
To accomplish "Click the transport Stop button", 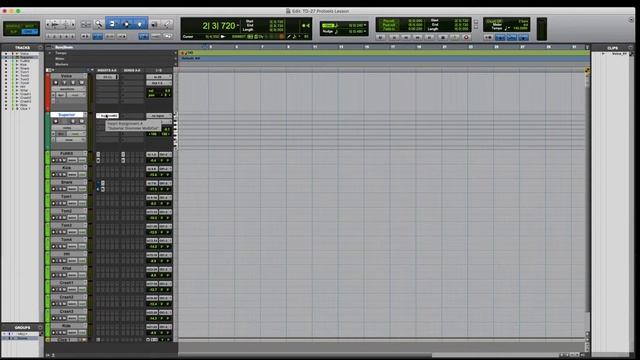I will pyautogui.click(x=442, y=37).
